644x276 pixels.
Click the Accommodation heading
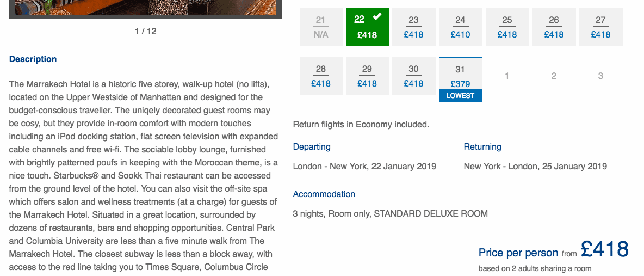coord(324,194)
